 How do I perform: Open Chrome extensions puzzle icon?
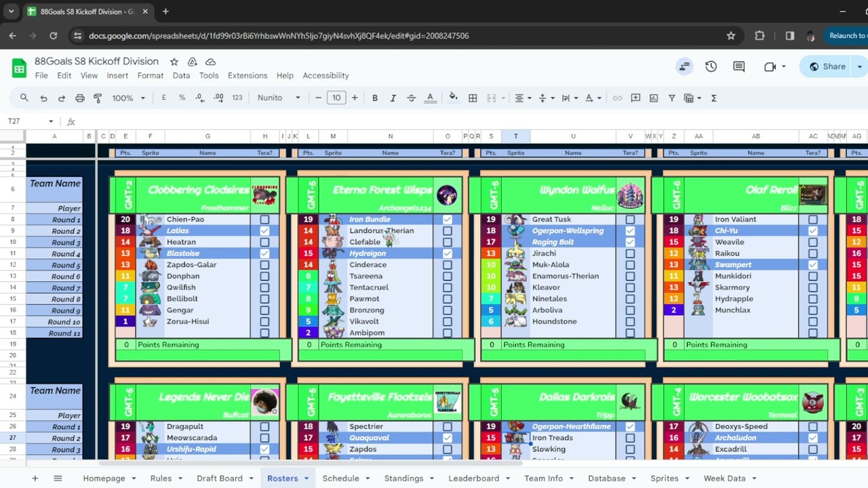point(759,36)
